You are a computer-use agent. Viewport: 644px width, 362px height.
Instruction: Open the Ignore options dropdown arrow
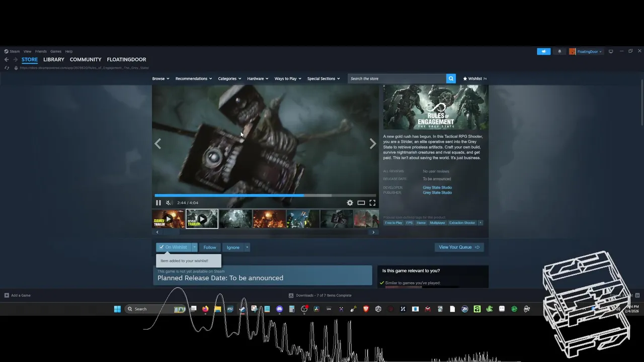click(247, 247)
